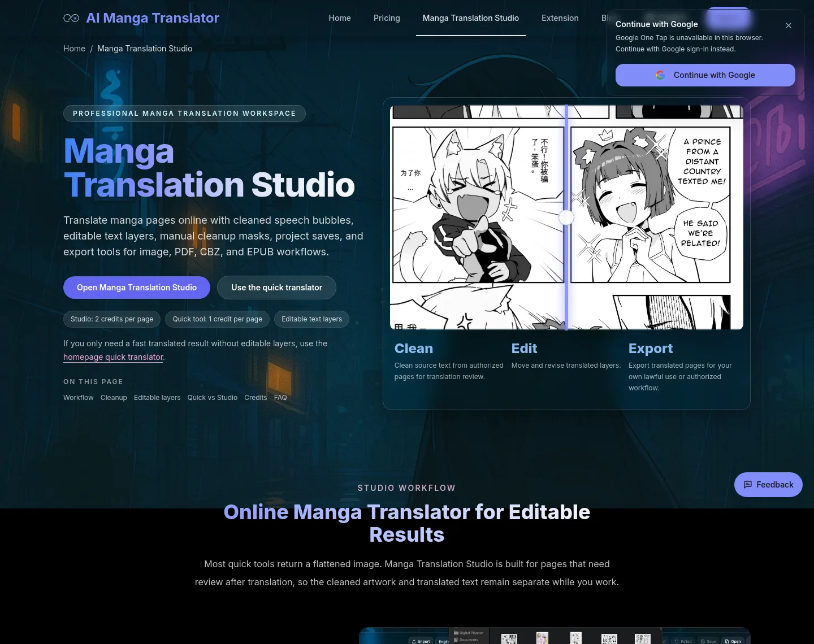Image resolution: width=814 pixels, height=644 pixels.
Task: Click Open Manga Translation Studio button
Action: pyautogui.click(x=137, y=288)
